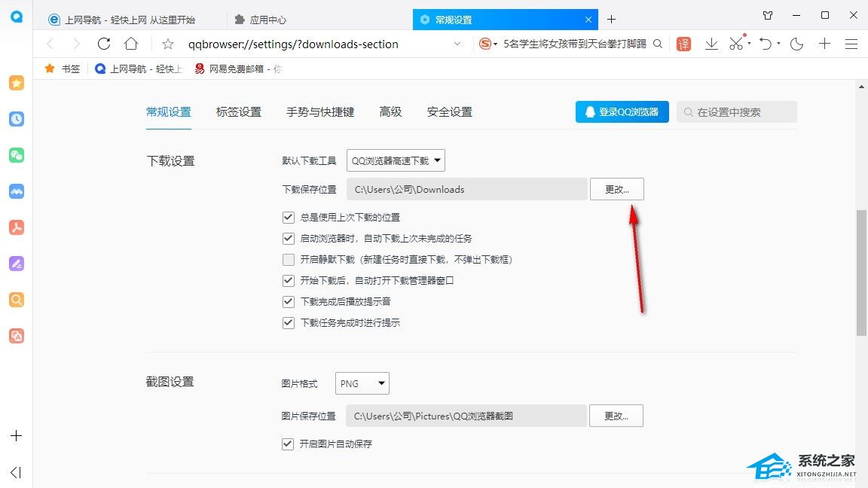
Task: Add a sidebar app with plus icon
Action: [16, 436]
